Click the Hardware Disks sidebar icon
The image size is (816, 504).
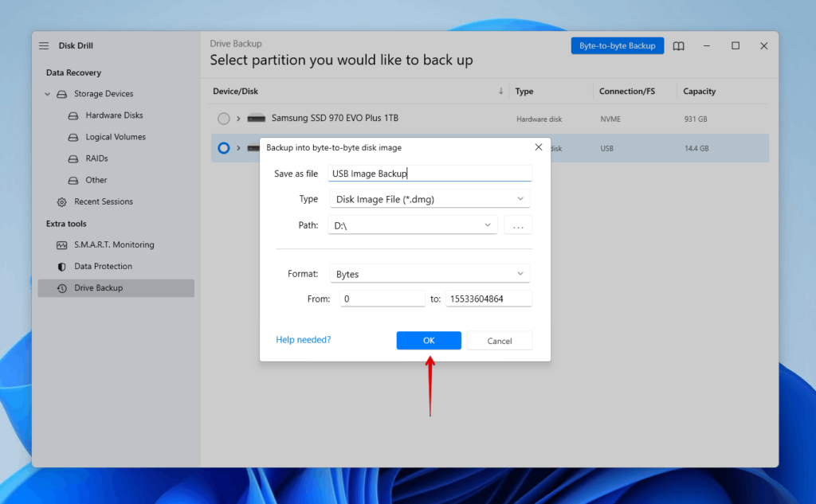tap(72, 115)
